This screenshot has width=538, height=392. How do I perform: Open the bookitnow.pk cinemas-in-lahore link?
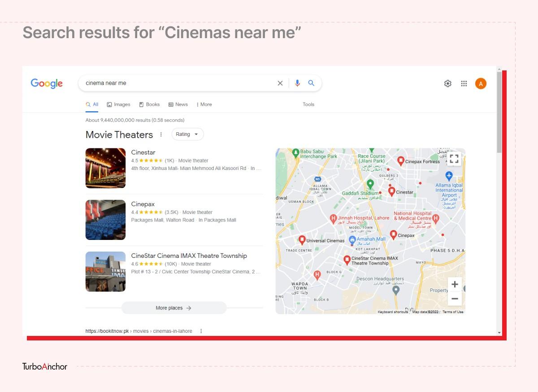pyautogui.click(x=139, y=331)
